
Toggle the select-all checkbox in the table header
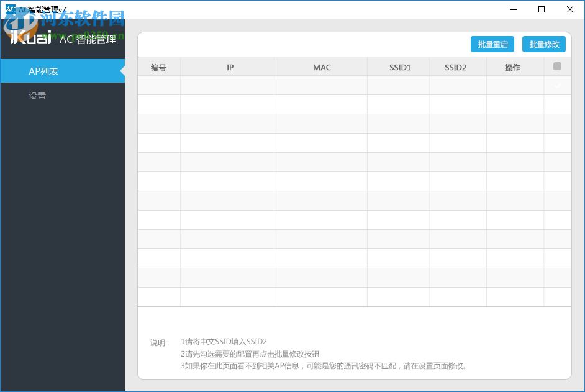click(x=557, y=66)
